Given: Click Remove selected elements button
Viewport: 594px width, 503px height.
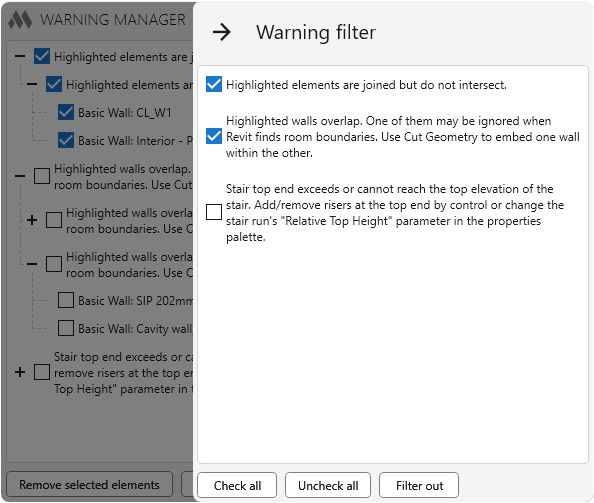Looking at the screenshot, I should (x=89, y=484).
